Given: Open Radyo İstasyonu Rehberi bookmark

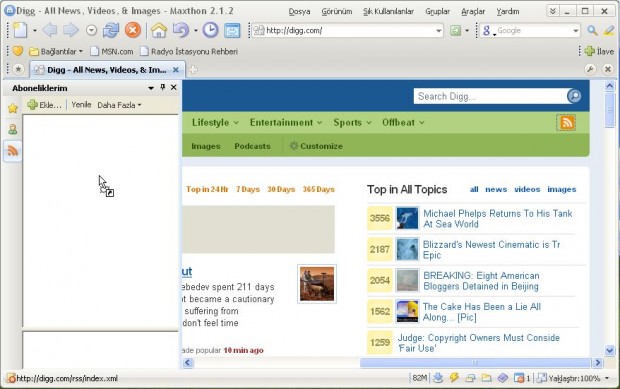Looking at the screenshot, I should [189, 51].
